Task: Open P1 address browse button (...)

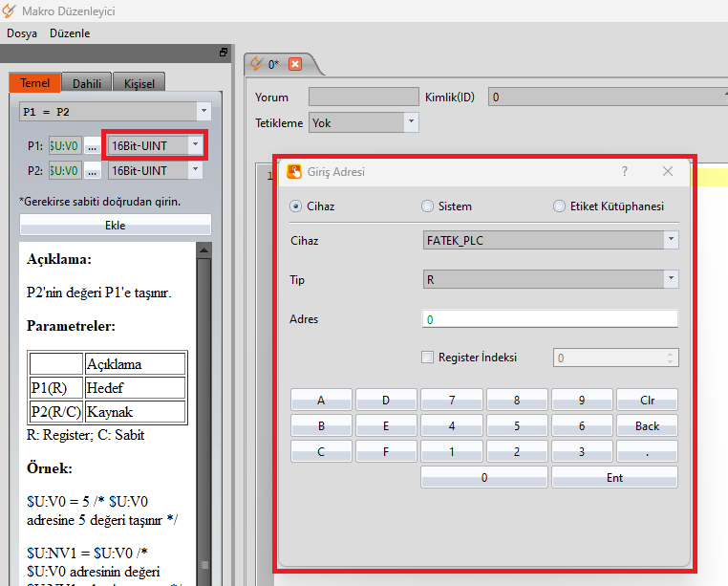Action: [x=92, y=146]
